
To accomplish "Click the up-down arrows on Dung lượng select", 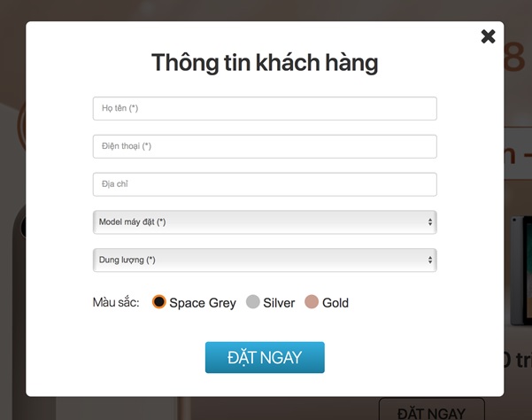I will point(430,261).
